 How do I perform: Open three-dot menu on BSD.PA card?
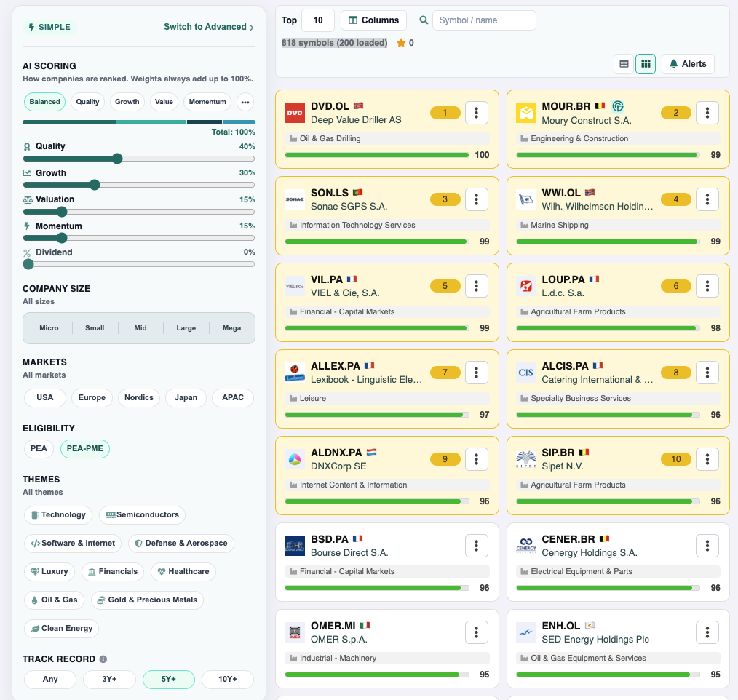(x=476, y=546)
